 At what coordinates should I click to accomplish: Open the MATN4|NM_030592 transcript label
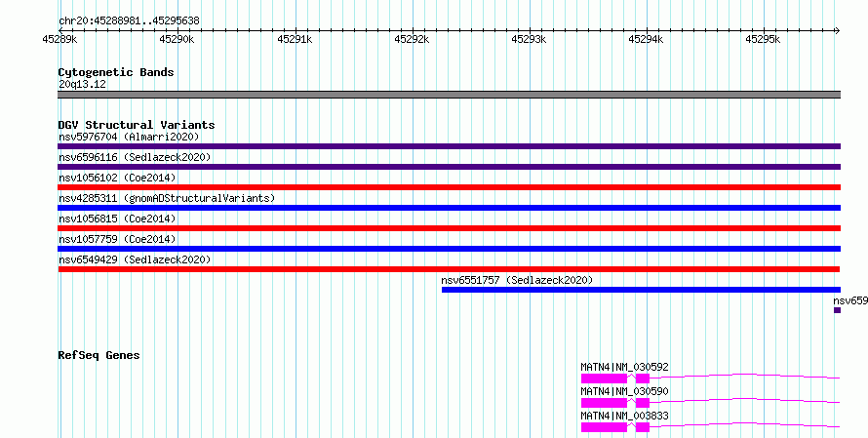coord(624,367)
